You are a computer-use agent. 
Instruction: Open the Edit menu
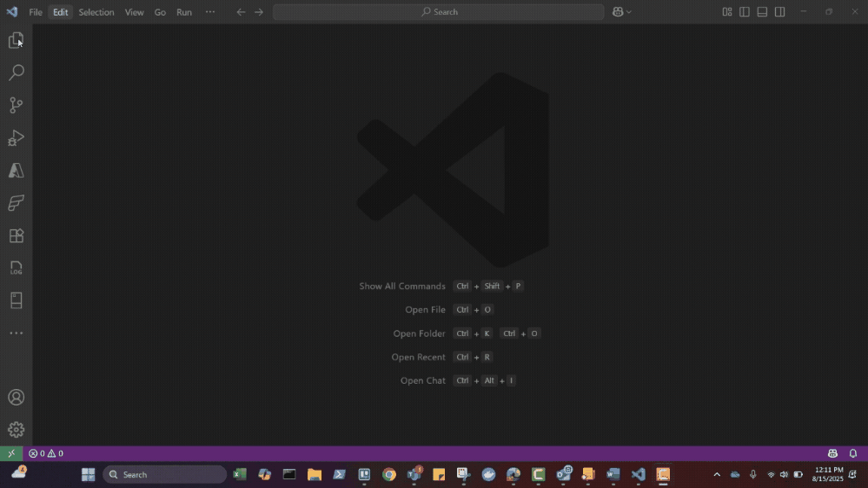point(60,11)
